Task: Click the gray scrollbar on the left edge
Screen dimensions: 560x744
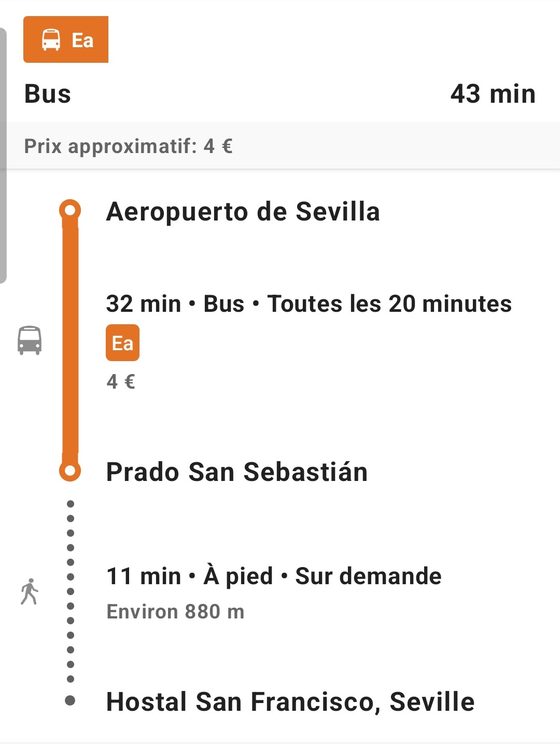Action: [3, 156]
